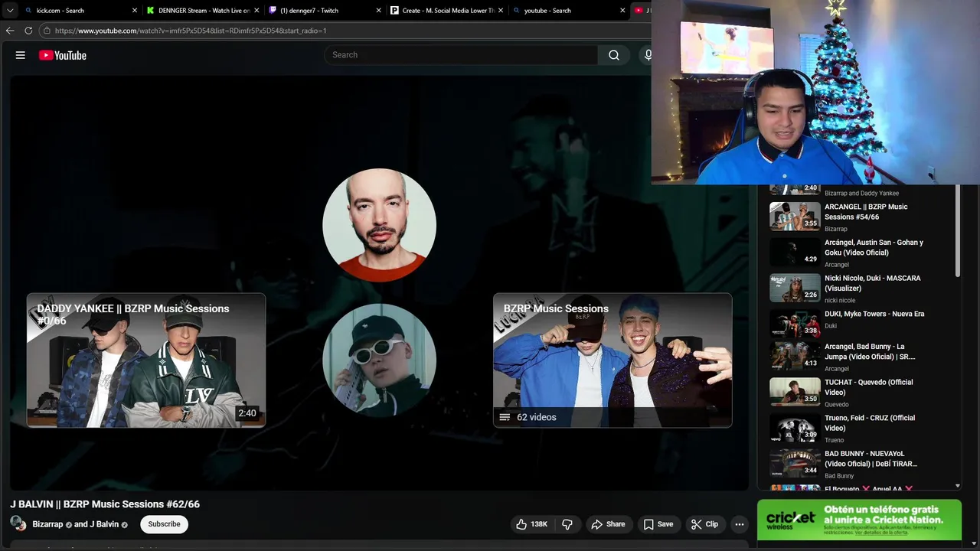The height and width of the screenshot is (551, 980).
Task: Open MASCARA thumbnail 2:26
Action: coord(795,287)
